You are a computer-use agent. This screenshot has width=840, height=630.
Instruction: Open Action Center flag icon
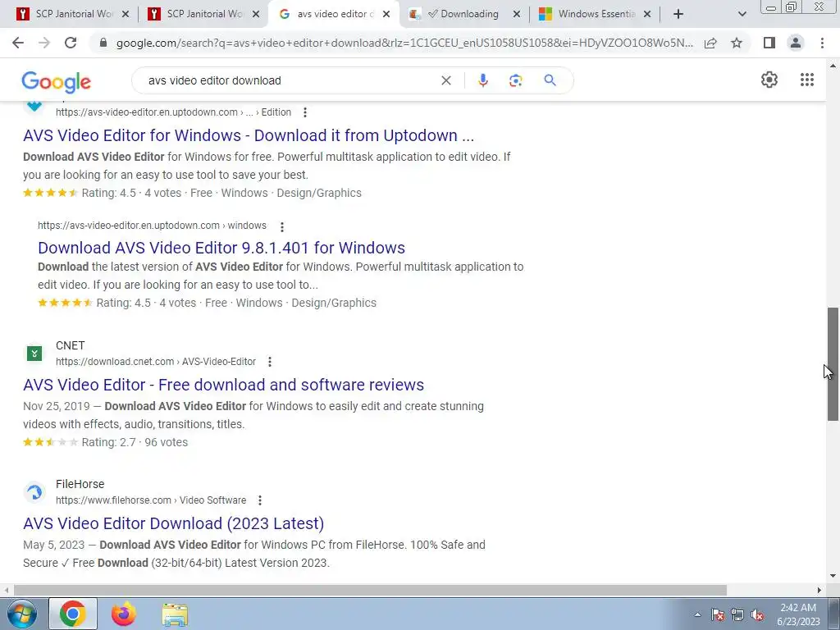[x=718, y=615]
